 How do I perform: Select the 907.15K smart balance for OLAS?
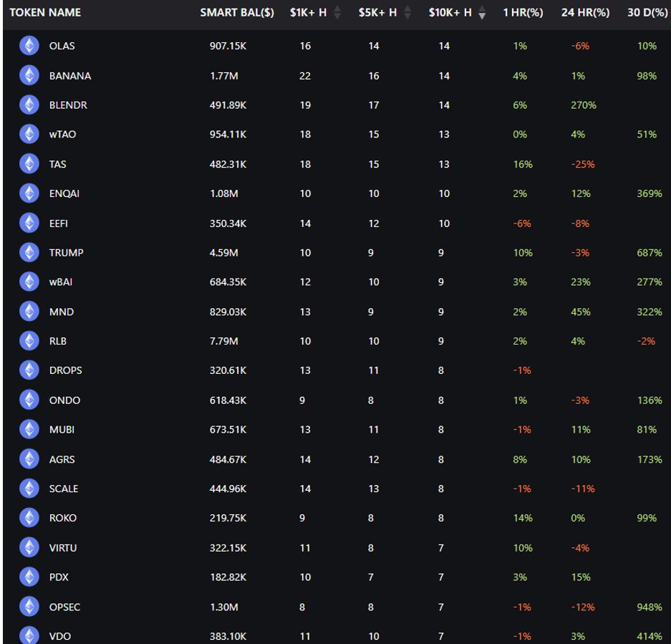point(228,46)
